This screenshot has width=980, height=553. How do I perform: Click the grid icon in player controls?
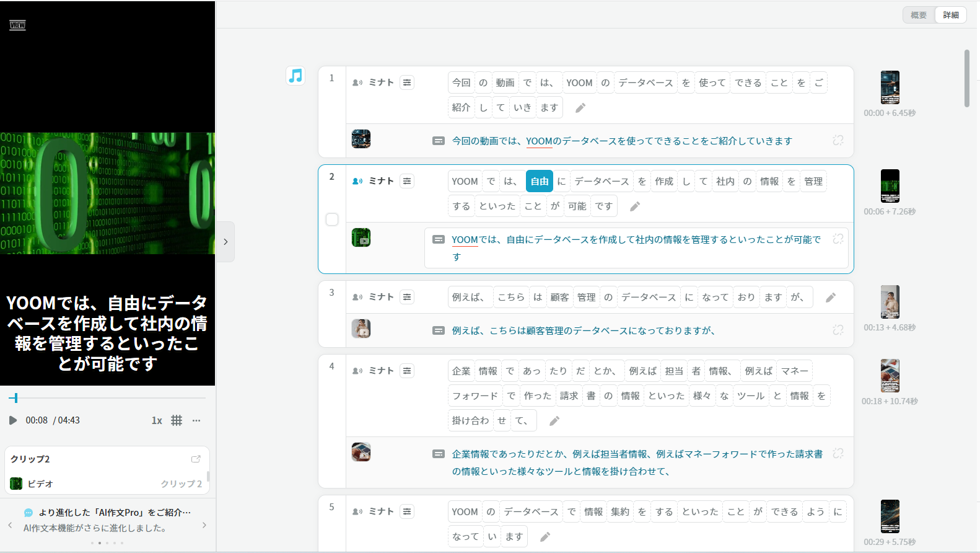pyautogui.click(x=177, y=420)
